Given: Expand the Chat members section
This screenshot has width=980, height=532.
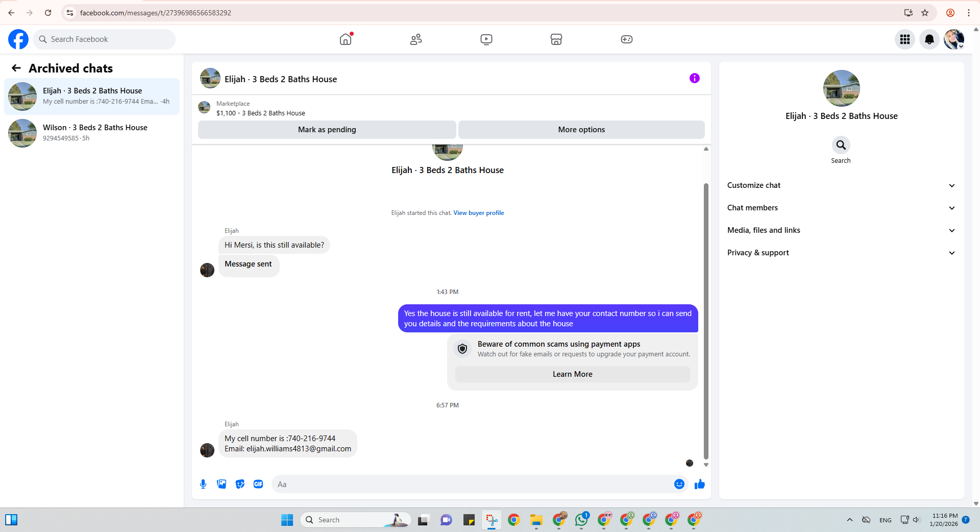Looking at the screenshot, I should [x=841, y=208].
